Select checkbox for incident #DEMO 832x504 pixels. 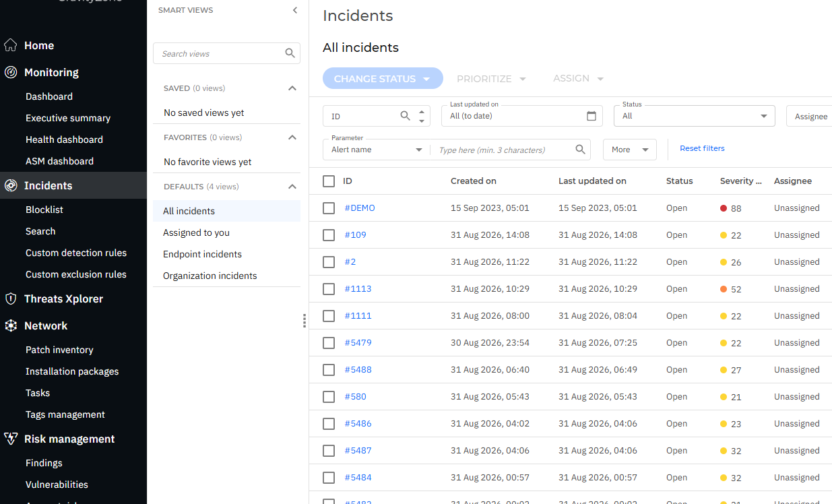329,208
